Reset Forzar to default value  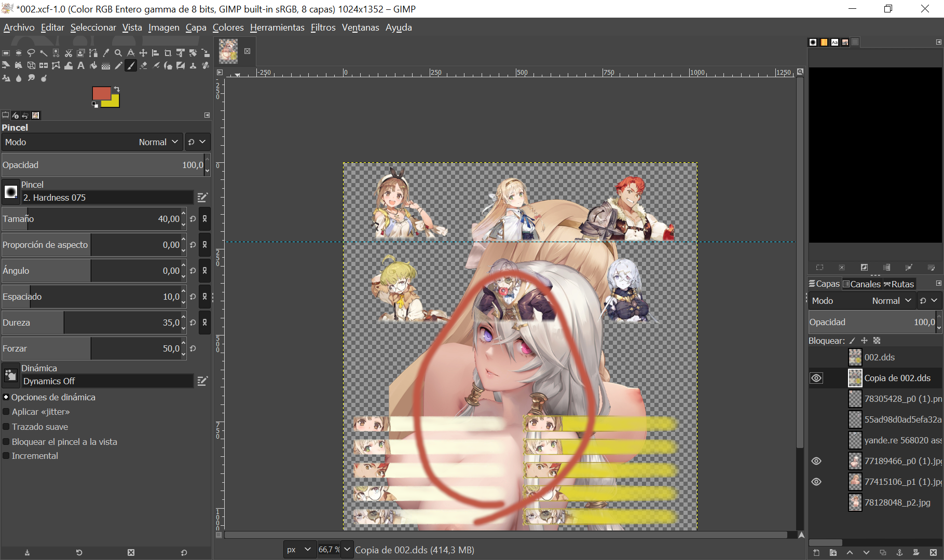point(193,348)
